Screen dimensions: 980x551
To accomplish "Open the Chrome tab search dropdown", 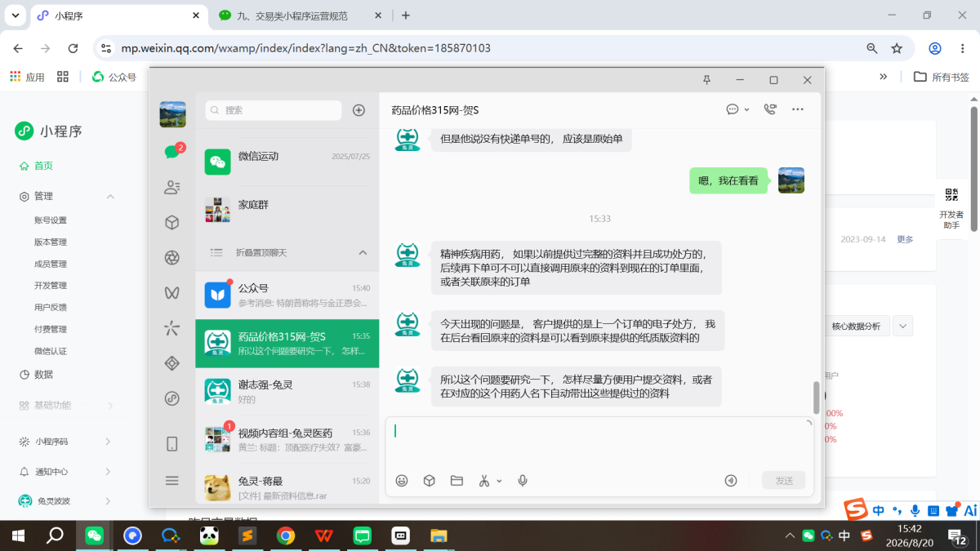I will 15,15.
